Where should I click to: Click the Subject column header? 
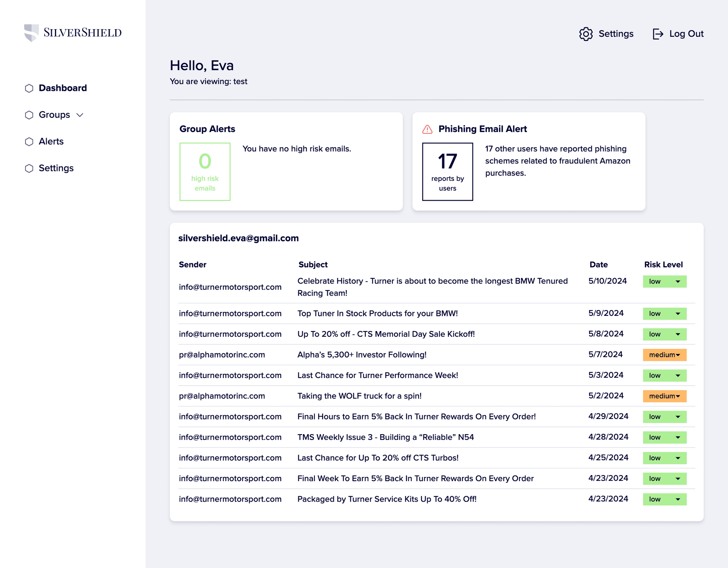coord(313,265)
